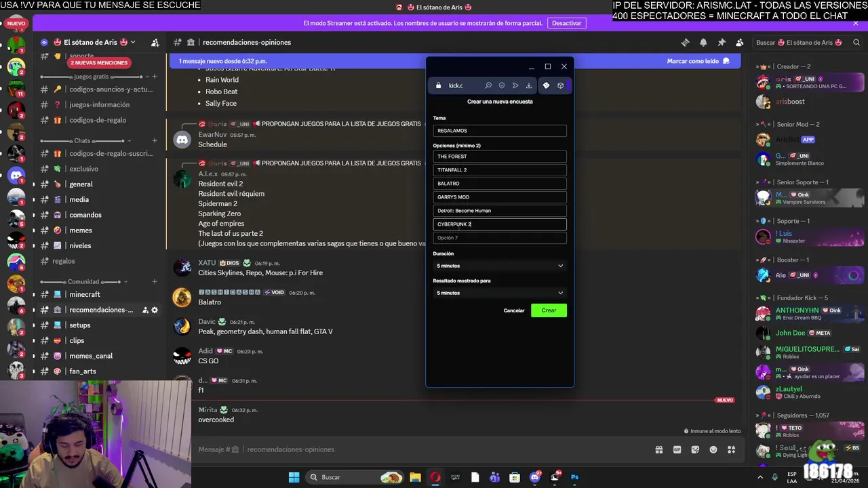Select the minecraft channel
Image resolution: width=868 pixels, height=488 pixels.
(x=98, y=294)
